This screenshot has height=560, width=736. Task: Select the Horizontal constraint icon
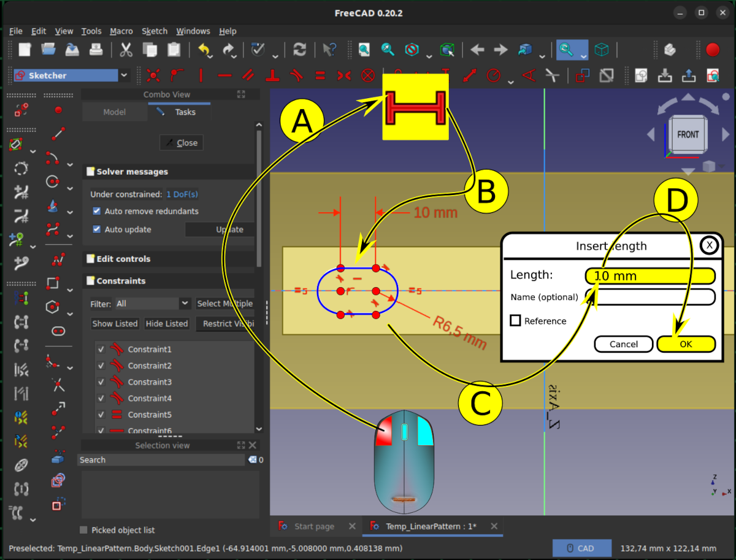[x=225, y=75]
